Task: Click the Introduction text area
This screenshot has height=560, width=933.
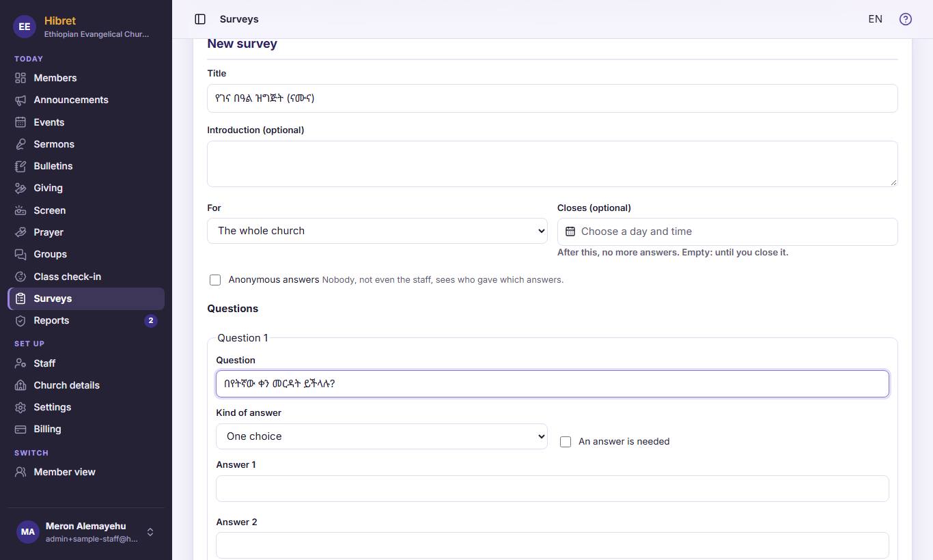Action: tap(552, 164)
